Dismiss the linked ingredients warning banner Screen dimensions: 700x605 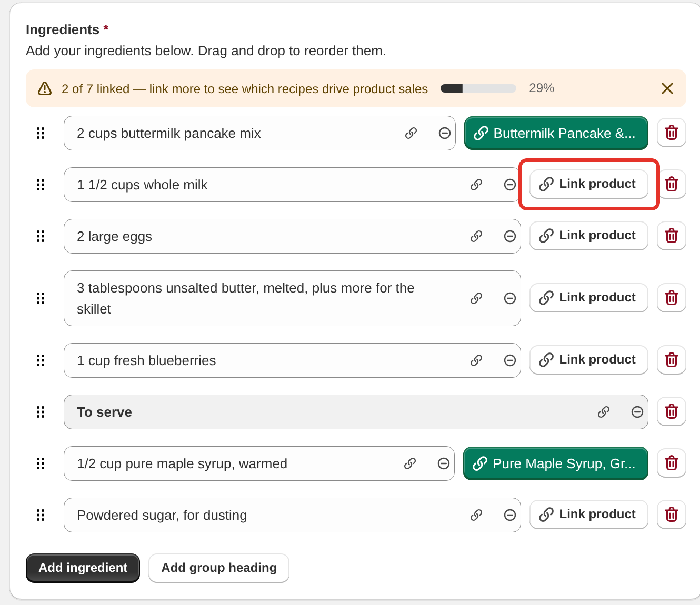(x=667, y=88)
